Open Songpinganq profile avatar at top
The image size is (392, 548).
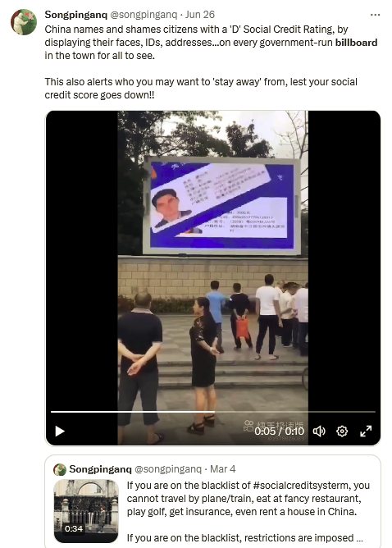[x=24, y=22]
